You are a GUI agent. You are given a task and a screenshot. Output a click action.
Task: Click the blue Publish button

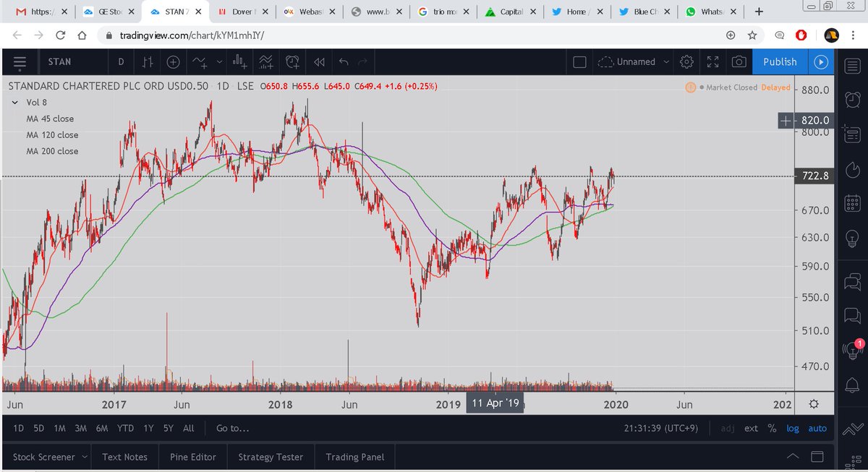coord(780,62)
